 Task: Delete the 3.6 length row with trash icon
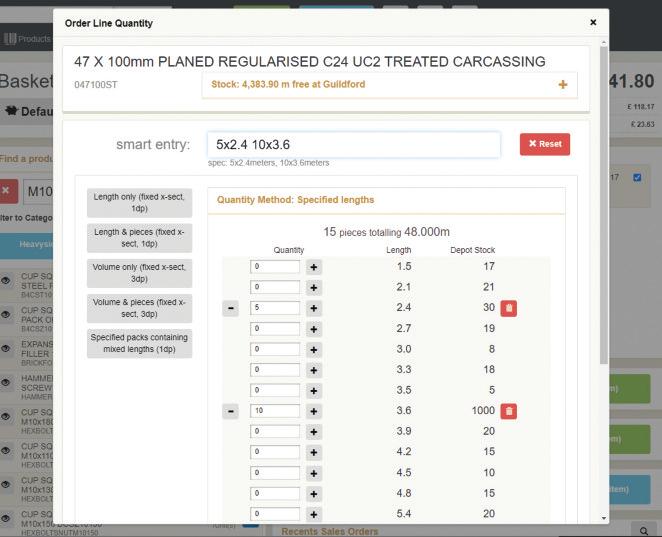pyautogui.click(x=509, y=411)
